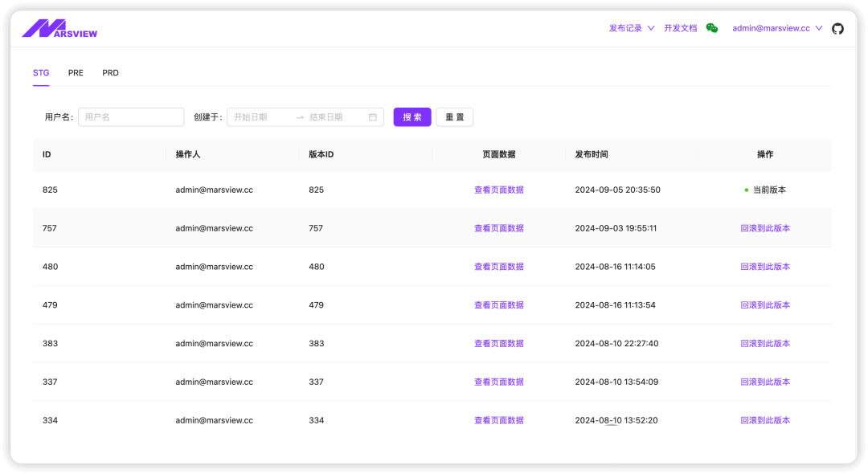Expand the 发布记录 dropdown menu
The width and height of the screenshot is (868, 474).
[632, 28]
